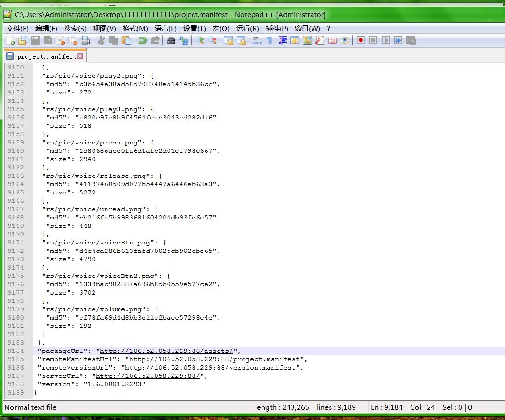The image size is (505, 420).
Task: Undo the last edit via toolbar
Action: 143,41
